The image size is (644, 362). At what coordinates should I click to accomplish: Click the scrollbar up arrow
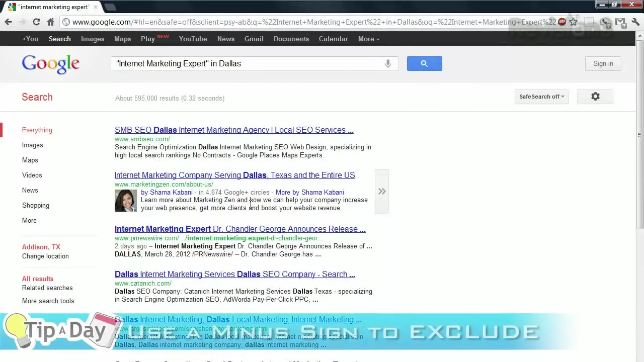[639, 36]
